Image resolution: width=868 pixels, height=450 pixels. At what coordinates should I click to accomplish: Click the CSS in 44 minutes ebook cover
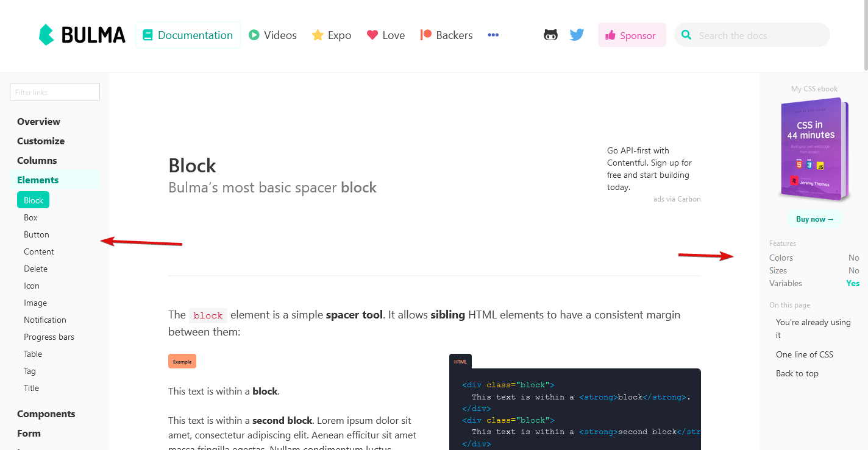814,149
